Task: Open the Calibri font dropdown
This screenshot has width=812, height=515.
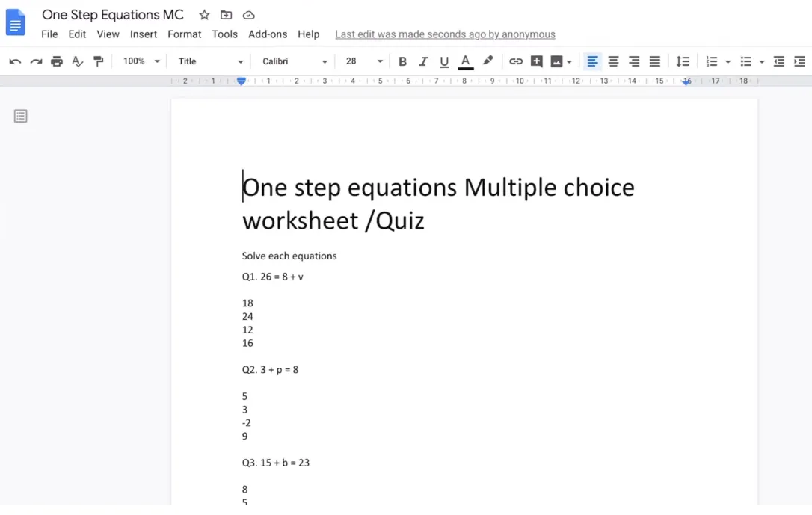Action: [295, 61]
